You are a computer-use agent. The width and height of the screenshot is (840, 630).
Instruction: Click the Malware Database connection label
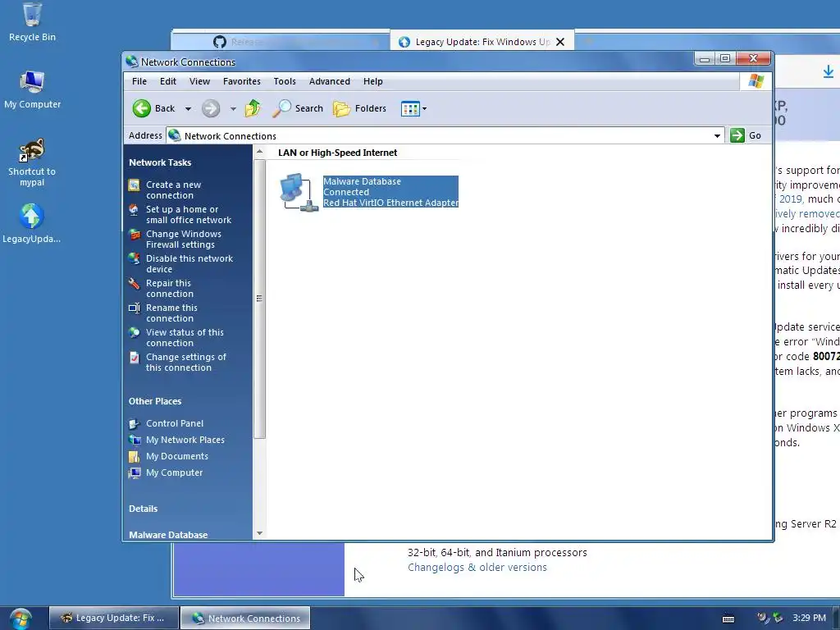pos(362,181)
